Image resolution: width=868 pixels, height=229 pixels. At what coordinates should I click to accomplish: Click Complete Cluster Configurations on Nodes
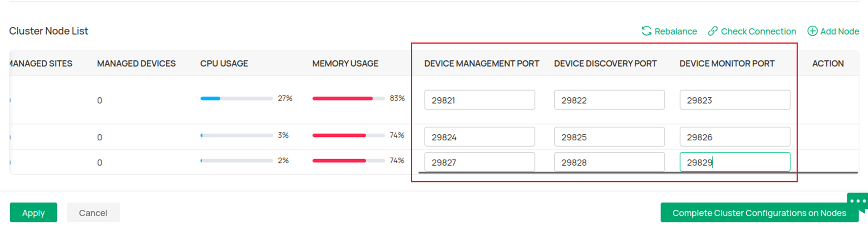tap(759, 213)
